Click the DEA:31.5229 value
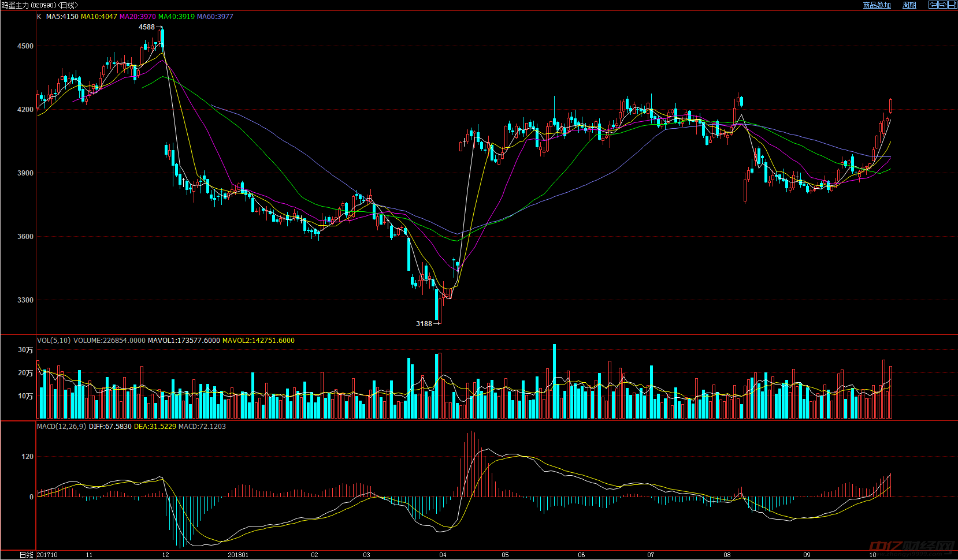The height and width of the screenshot is (560, 958). 155,427
